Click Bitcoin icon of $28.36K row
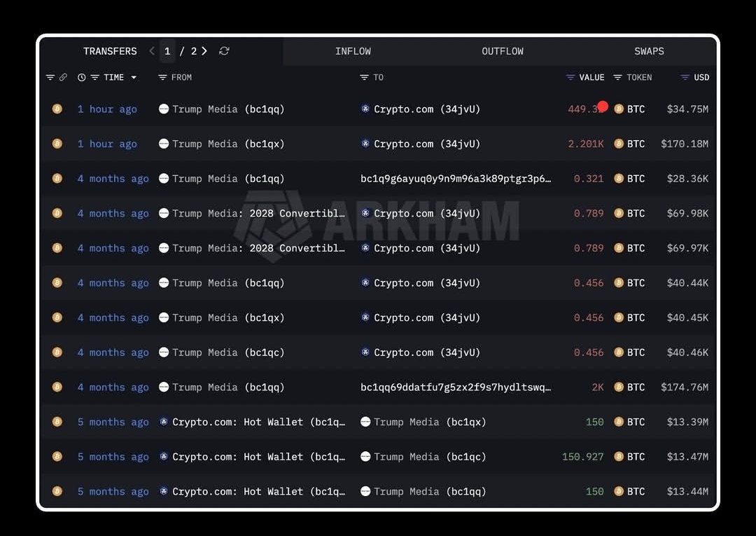Viewport: 756px width, 536px height. pyautogui.click(x=57, y=179)
